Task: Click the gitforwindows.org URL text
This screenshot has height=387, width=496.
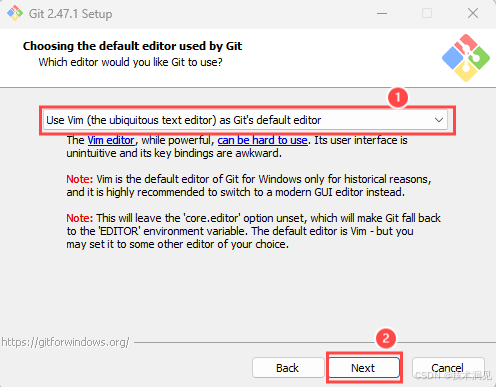Action: [x=65, y=342]
